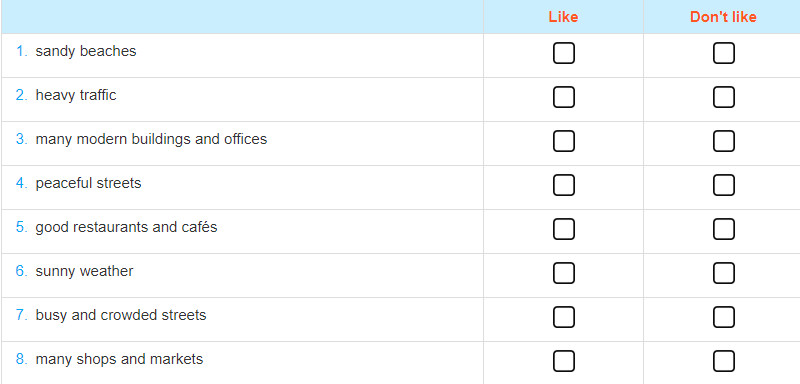Check Don't like for sandy beaches
Screen dimensions: 800x384
pyautogui.click(x=723, y=53)
